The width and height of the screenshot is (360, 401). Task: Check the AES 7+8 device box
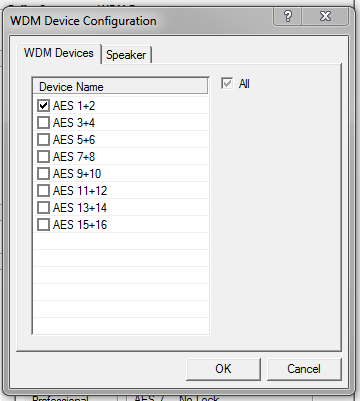[x=43, y=157]
